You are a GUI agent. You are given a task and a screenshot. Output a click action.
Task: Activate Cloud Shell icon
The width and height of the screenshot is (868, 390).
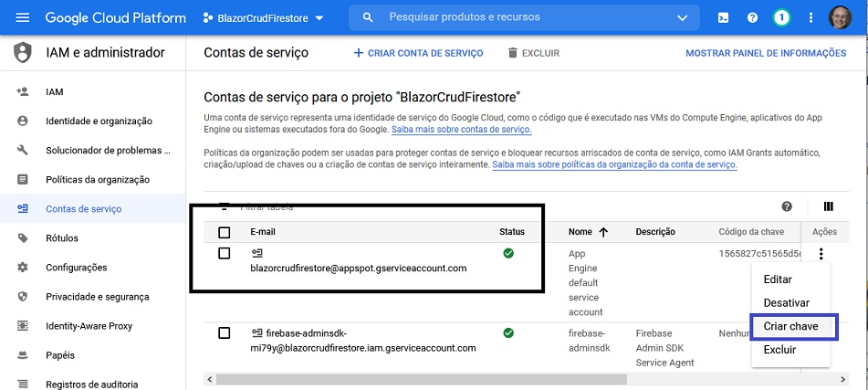722,17
